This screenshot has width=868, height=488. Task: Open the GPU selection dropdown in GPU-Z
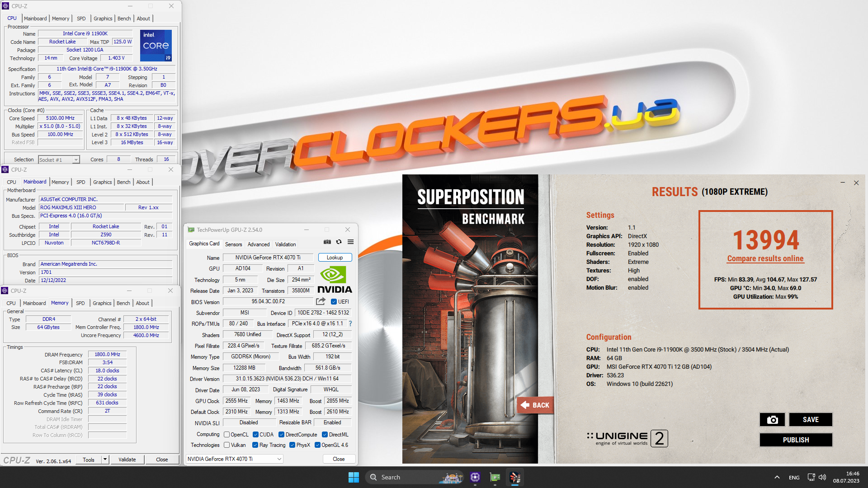235,459
